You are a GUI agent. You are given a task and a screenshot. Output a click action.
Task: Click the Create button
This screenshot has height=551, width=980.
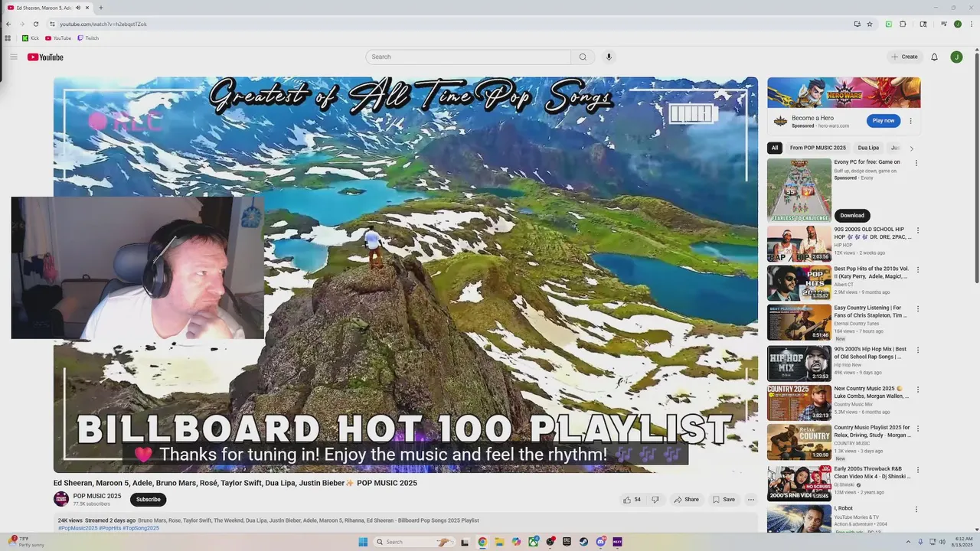coord(904,57)
